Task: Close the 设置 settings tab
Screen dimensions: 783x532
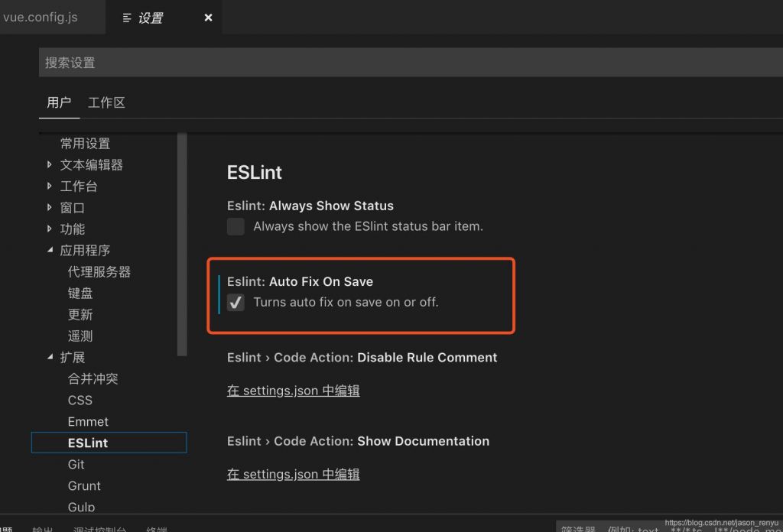Action: (x=208, y=18)
